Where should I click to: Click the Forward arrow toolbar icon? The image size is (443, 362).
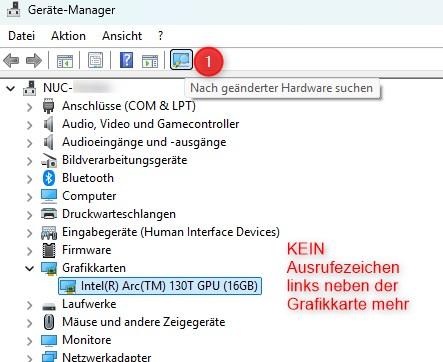[34, 61]
